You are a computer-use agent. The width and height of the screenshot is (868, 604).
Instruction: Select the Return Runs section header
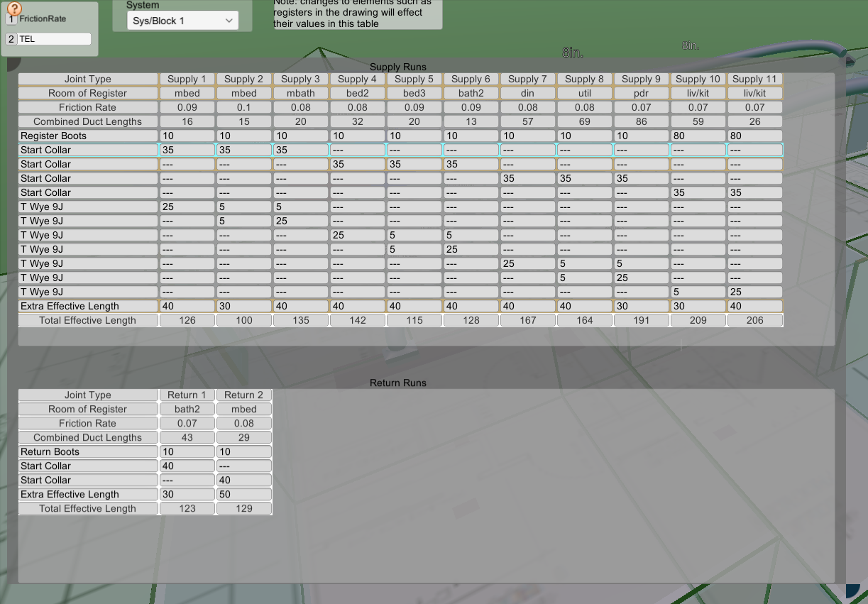[397, 383]
